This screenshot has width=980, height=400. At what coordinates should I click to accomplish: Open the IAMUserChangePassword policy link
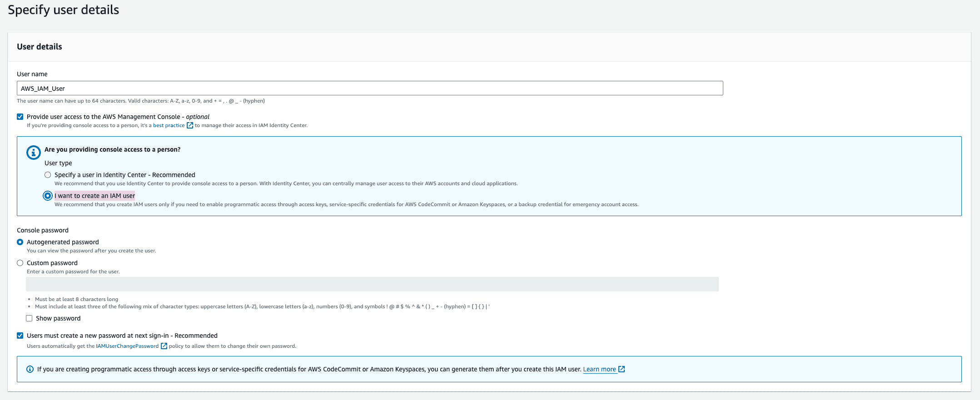tap(127, 346)
